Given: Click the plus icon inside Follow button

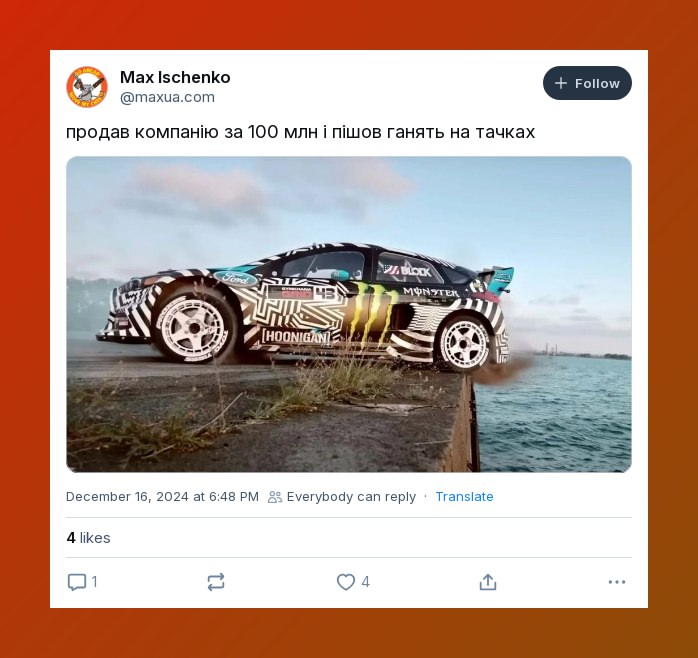Looking at the screenshot, I should [x=561, y=83].
